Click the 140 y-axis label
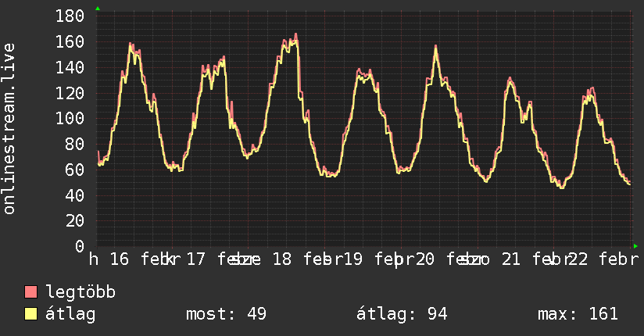 pos(70,67)
